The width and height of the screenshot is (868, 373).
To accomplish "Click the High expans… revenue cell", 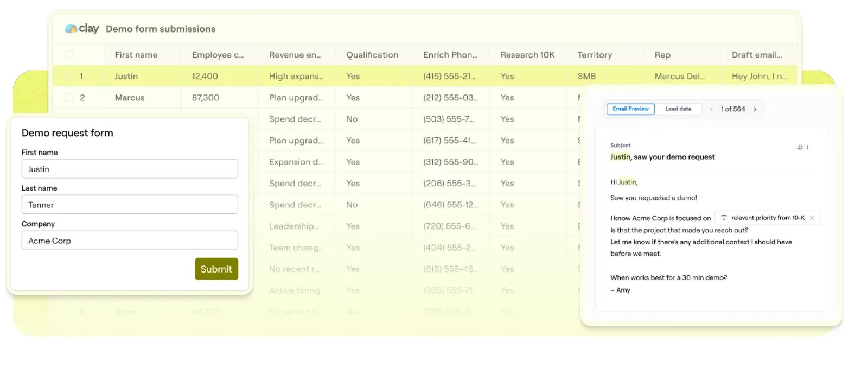I will click(x=296, y=76).
